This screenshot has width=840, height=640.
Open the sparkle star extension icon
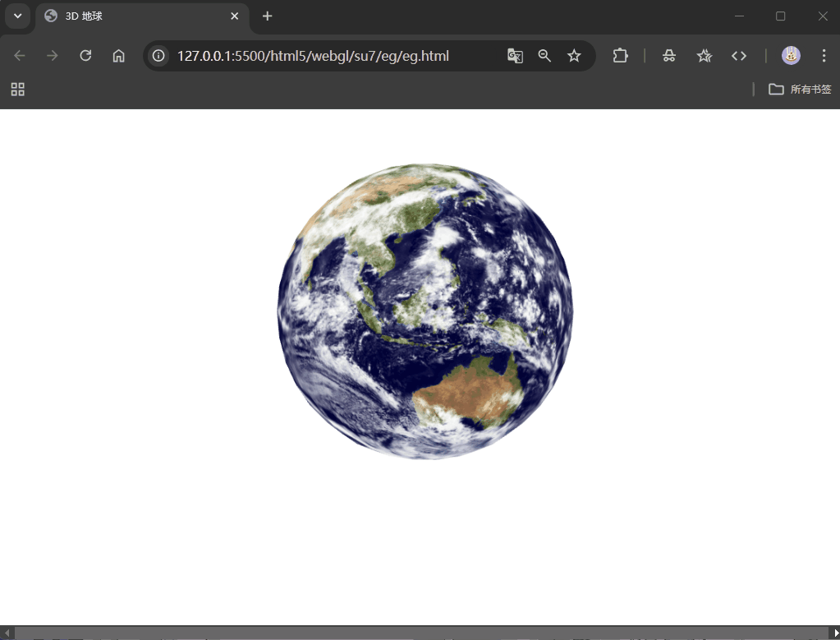coord(704,56)
